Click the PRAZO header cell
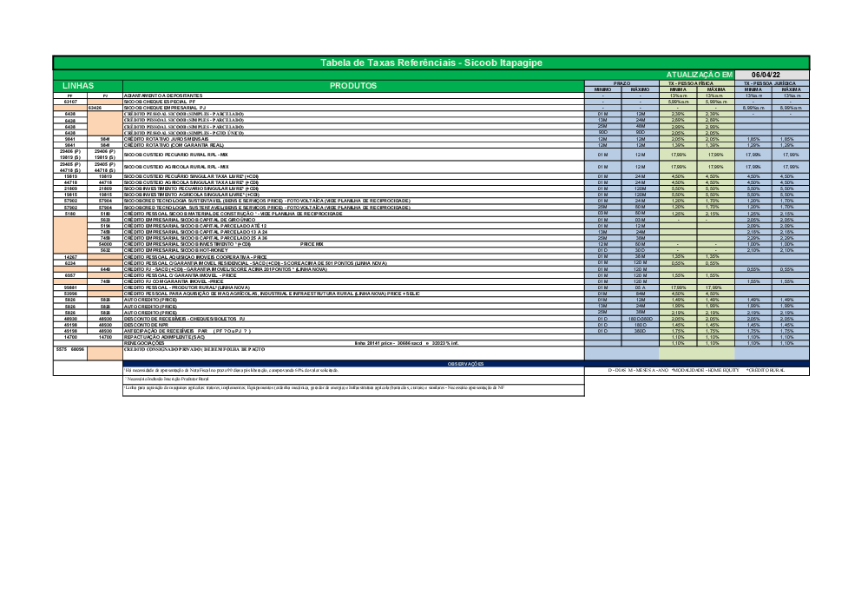 pyautogui.click(x=621, y=83)
